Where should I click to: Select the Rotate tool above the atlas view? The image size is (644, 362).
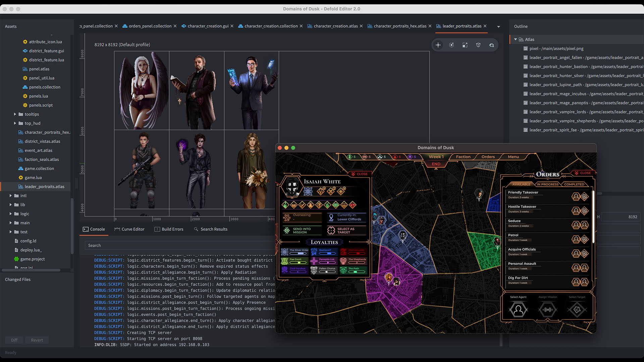click(451, 45)
